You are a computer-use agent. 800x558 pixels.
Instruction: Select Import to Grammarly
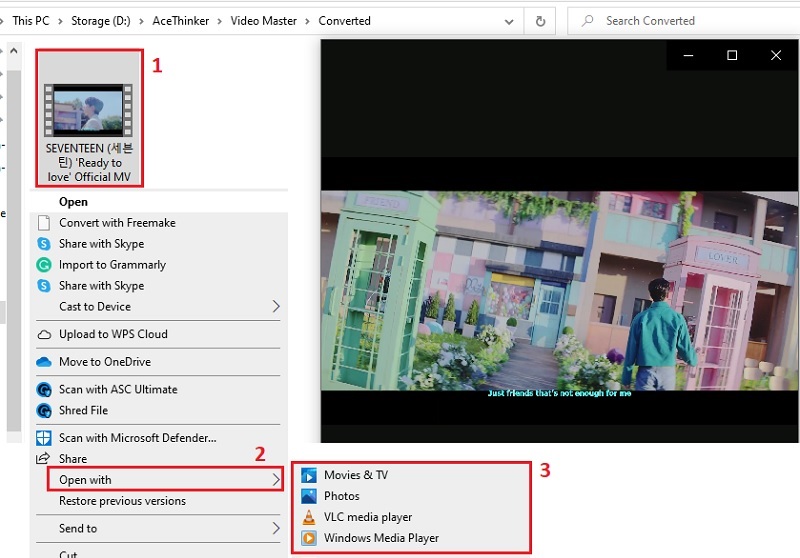point(159,265)
